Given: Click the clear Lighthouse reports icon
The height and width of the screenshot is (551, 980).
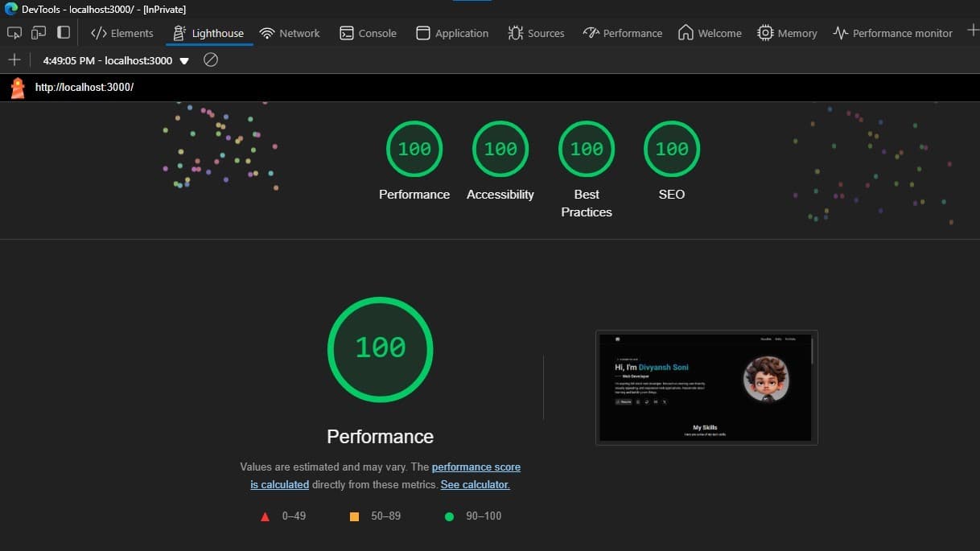Looking at the screenshot, I should tap(210, 60).
